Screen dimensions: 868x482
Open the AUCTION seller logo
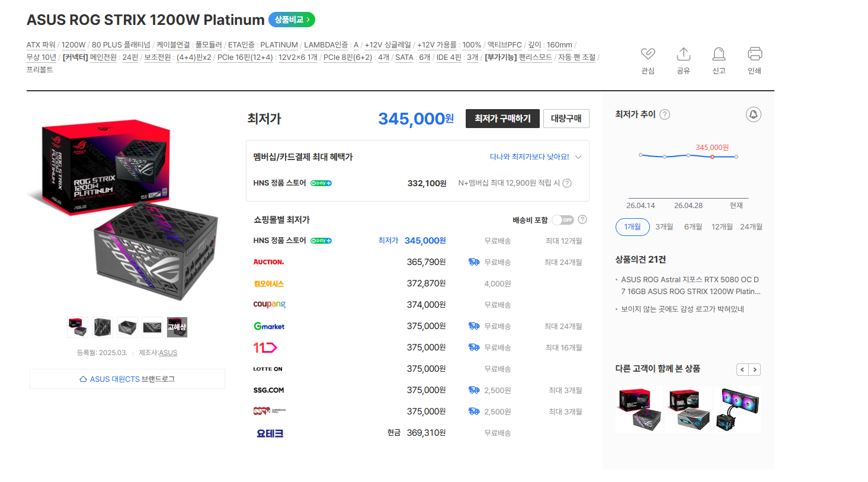[x=268, y=262]
